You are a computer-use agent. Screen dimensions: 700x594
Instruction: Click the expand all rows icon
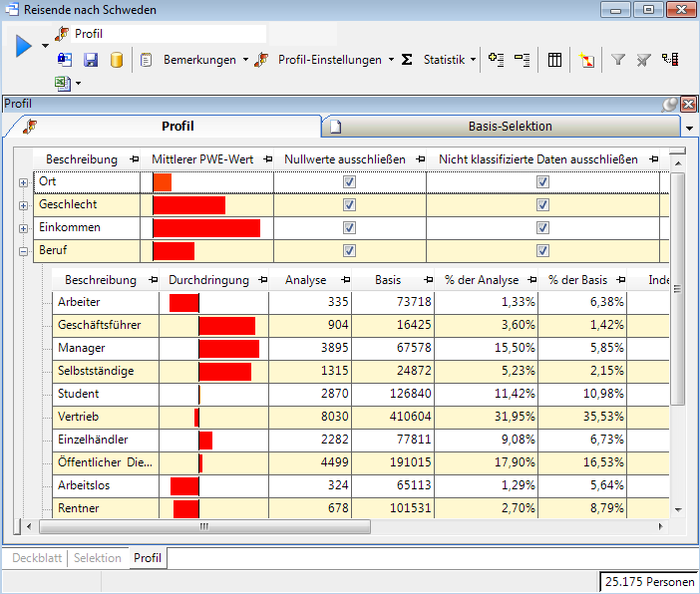point(496,60)
